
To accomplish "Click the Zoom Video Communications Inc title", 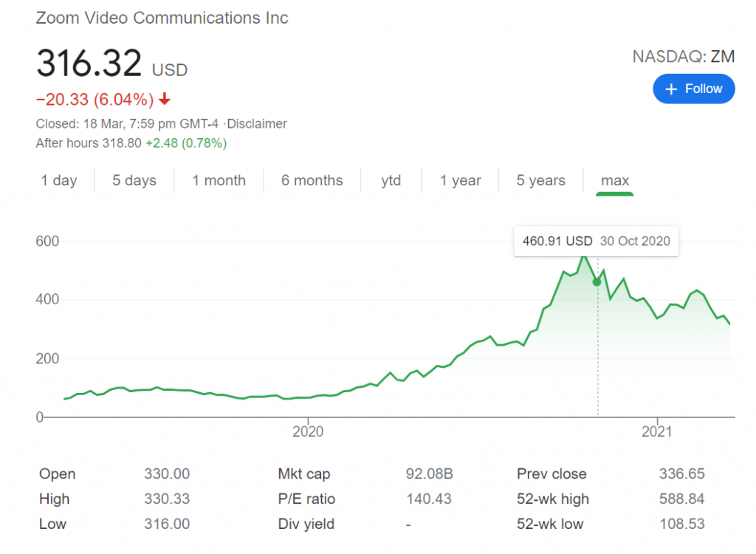I will point(162,18).
